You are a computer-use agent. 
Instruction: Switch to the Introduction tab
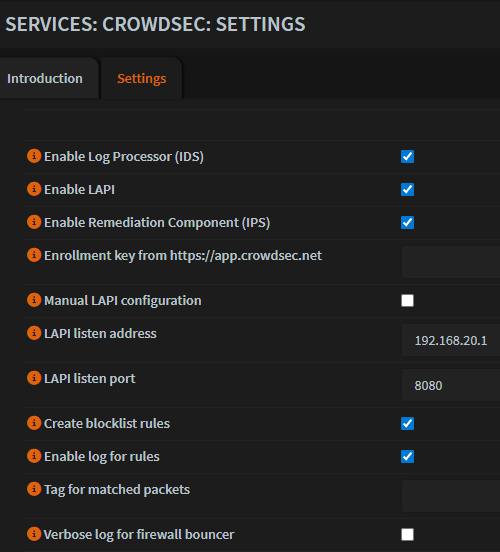coord(45,79)
